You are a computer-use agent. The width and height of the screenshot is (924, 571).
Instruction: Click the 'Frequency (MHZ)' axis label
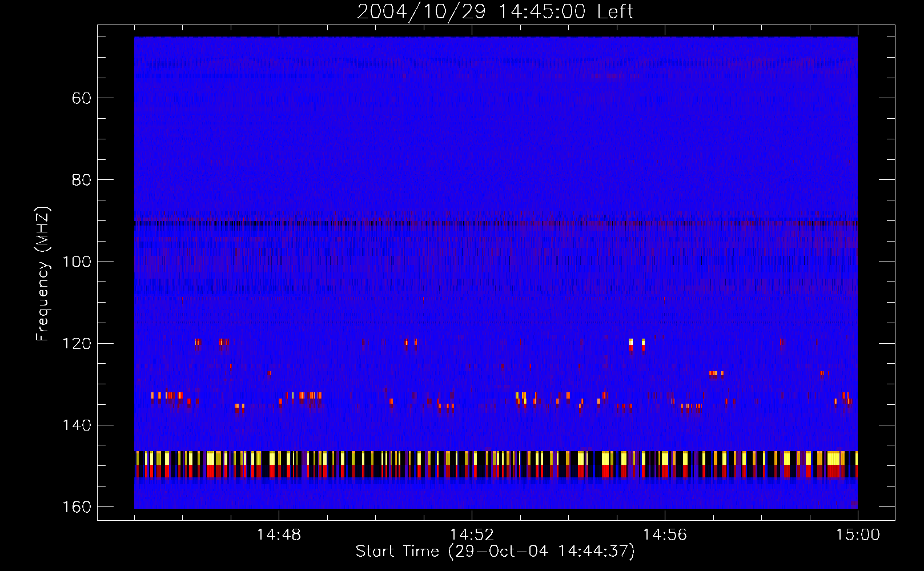click(43, 274)
